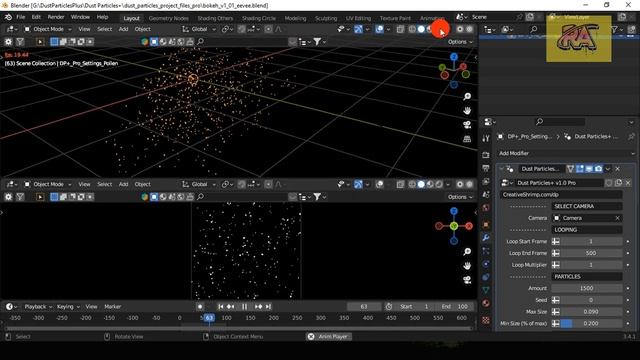Select solid shading in top viewport

[x=421, y=29]
